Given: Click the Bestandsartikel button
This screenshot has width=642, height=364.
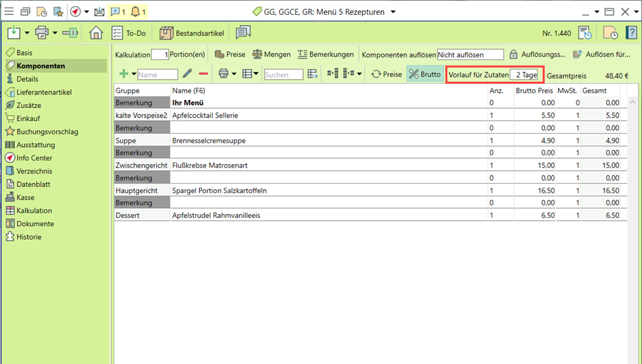Looking at the screenshot, I should (x=193, y=32).
